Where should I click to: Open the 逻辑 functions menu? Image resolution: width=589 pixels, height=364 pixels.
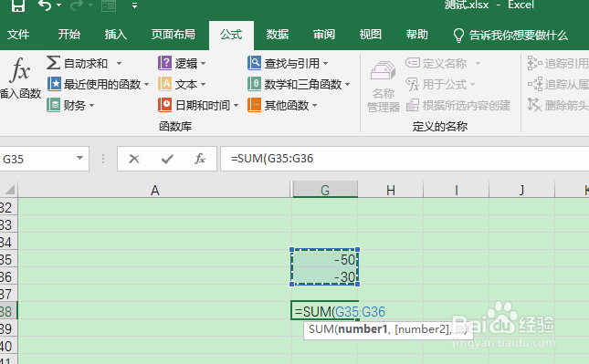tap(182, 63)
